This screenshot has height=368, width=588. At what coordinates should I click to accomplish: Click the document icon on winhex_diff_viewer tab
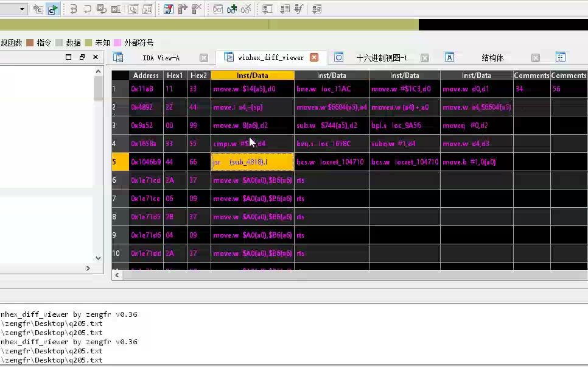tap(228, 57)
